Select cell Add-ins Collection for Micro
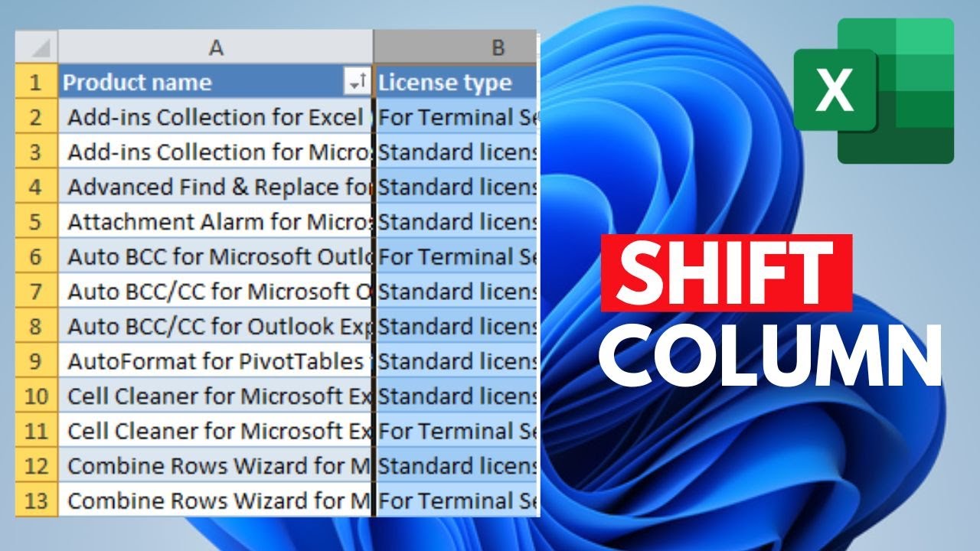 tap(216, 152)
